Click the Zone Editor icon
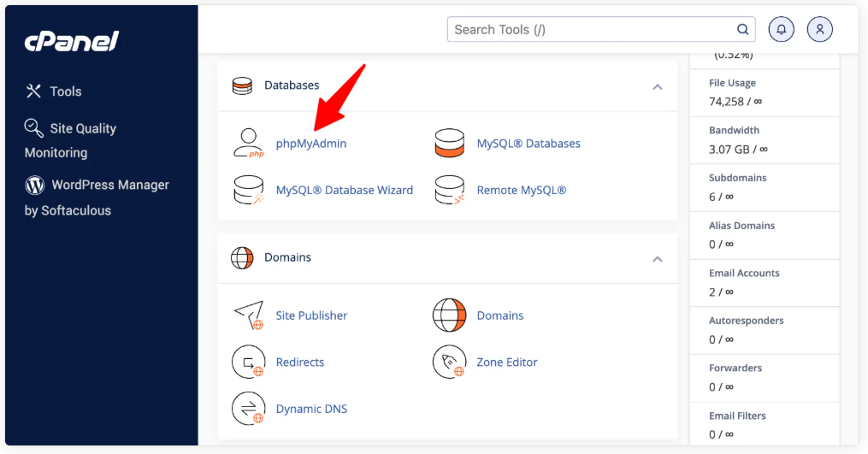Image resolution: width=868 pixels, height=454 pixels. (x=449, y=362)
